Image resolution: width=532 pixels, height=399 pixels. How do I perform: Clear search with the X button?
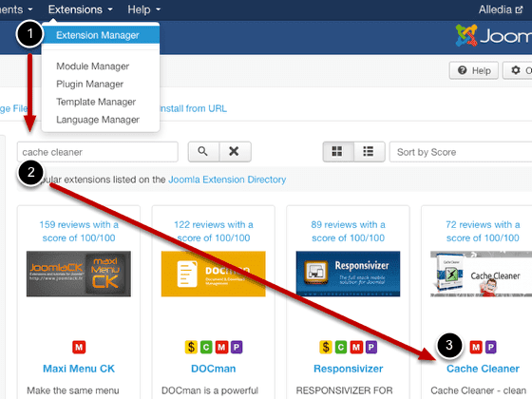(x=235, y=152)
